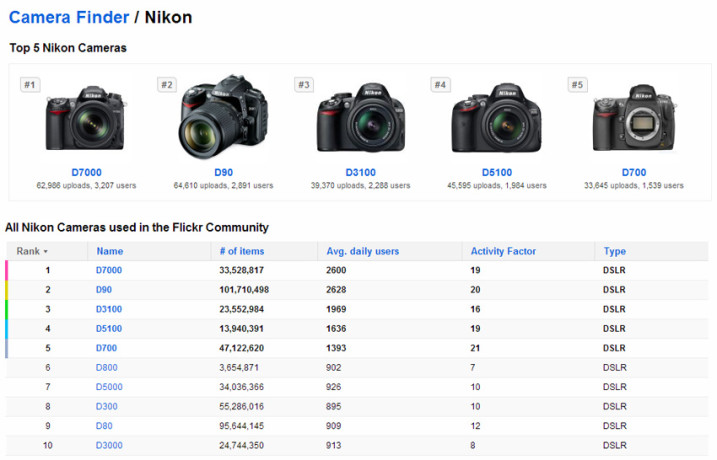Image resolution: width=717 pixels, height=460 pixels.
Task: Select the daily users value 2628
Action: (336, 290)
